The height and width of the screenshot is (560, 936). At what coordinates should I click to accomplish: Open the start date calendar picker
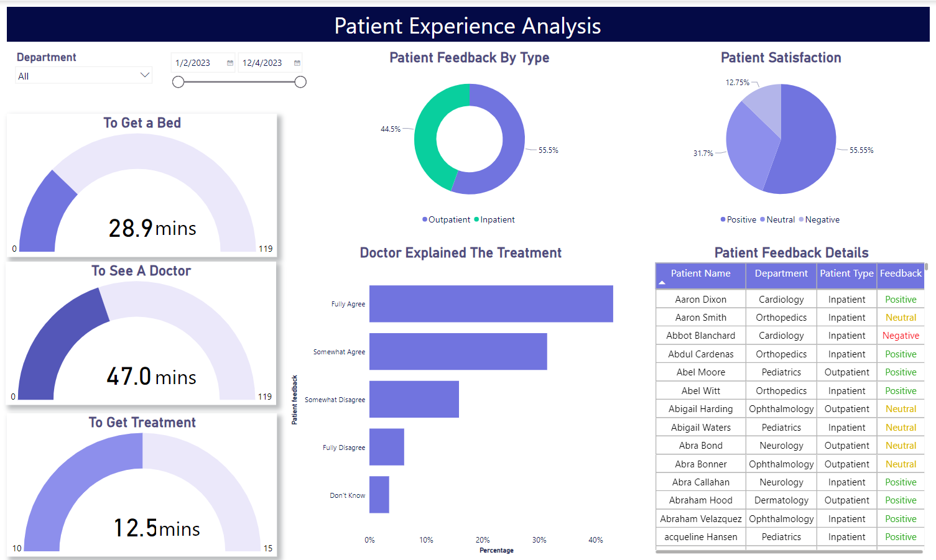click(229, 62)
